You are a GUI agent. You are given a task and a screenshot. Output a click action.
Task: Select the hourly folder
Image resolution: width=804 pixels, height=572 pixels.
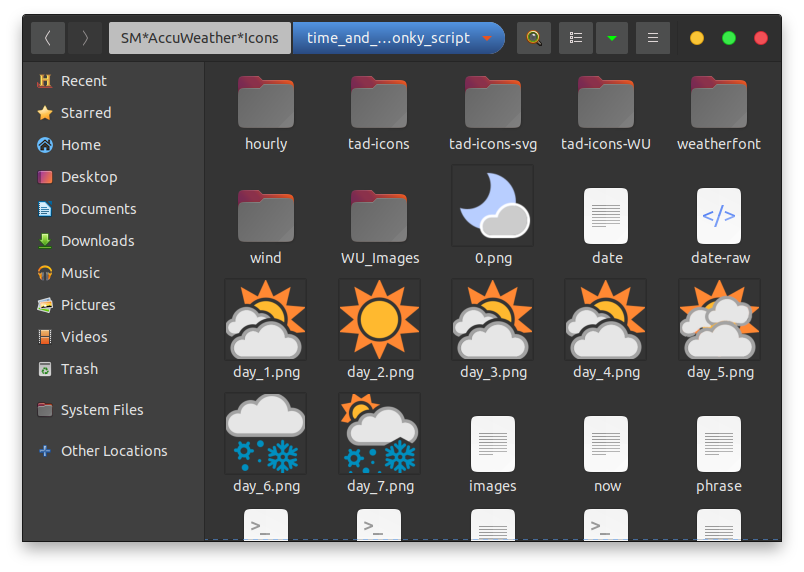click(x=266, y=102)
